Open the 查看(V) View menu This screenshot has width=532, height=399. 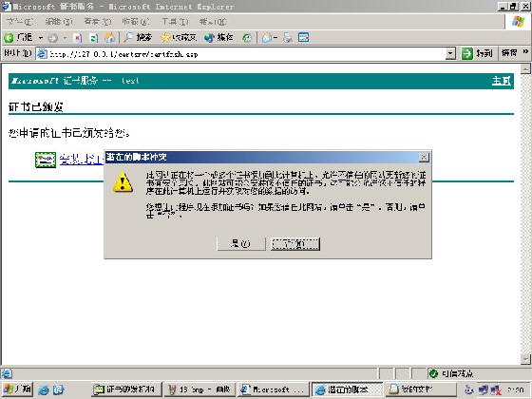(98, 22)
